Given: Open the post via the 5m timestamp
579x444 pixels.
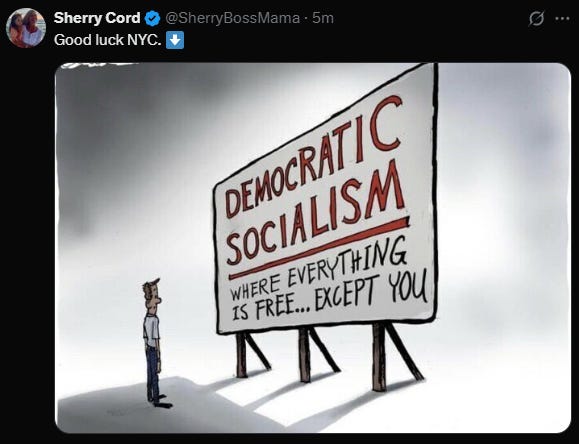Looking at the screenshot, I should 323,18.
